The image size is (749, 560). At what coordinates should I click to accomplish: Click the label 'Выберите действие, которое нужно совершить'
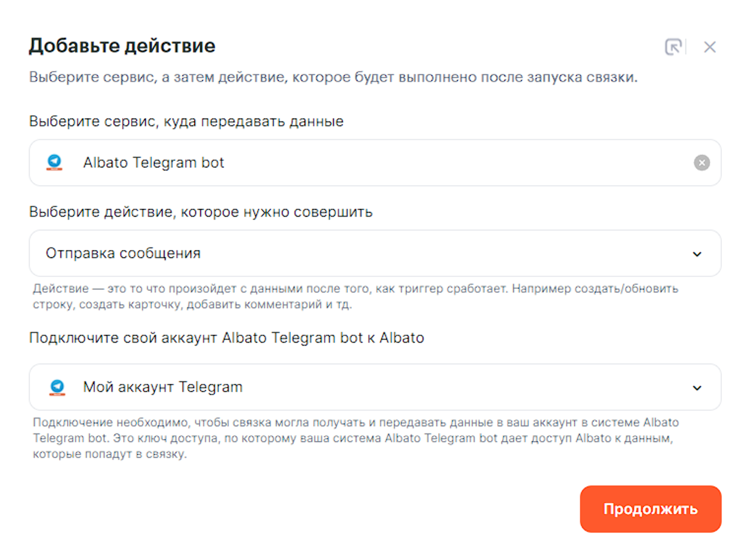point(201,212)
